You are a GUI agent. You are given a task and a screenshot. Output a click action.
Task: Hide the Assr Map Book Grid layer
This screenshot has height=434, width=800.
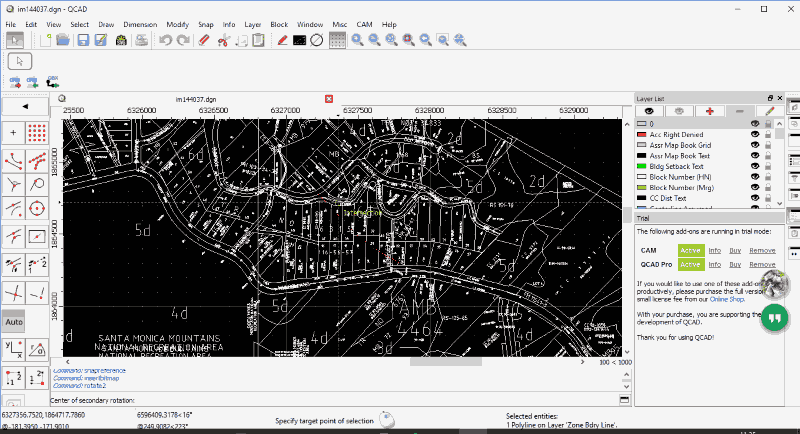755,145
